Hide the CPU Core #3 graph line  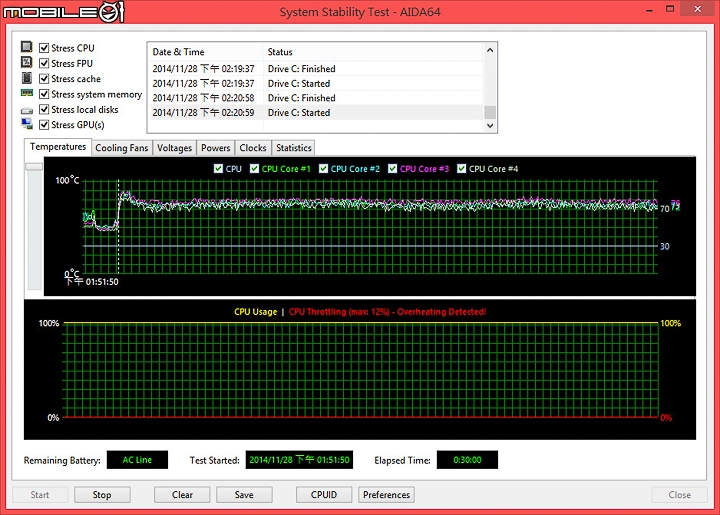pyautogui.click(x=393, y=169)
